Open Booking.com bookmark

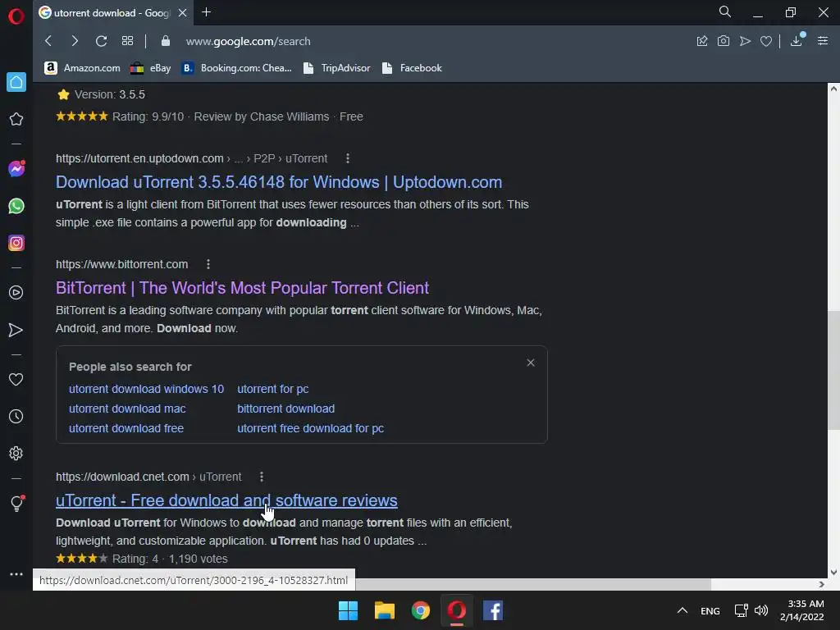[x=237, y=68]
